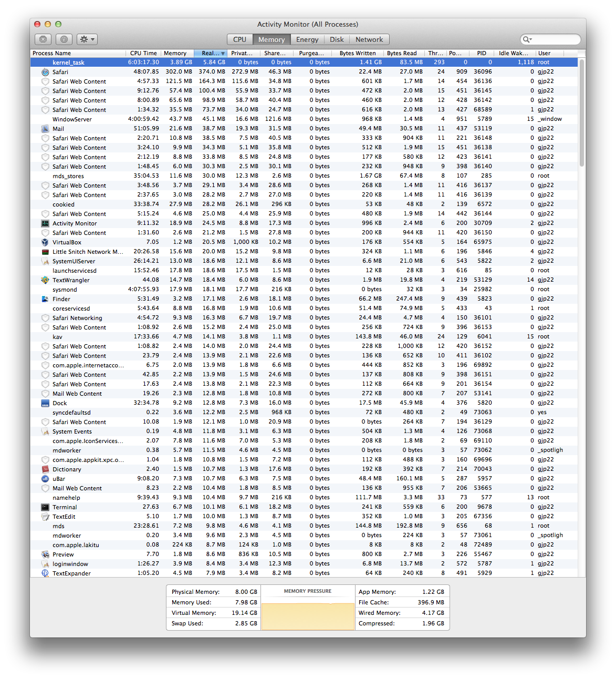Switch to the CPU tab
616x679 pixels.
tap(239, 39)
